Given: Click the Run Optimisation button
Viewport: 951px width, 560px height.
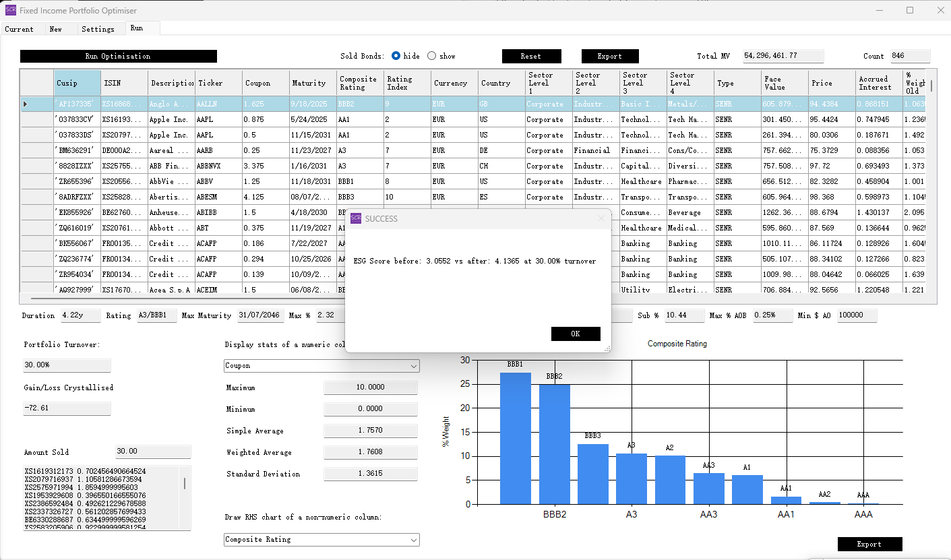Looking at the screenshot, I should [118, 57].
